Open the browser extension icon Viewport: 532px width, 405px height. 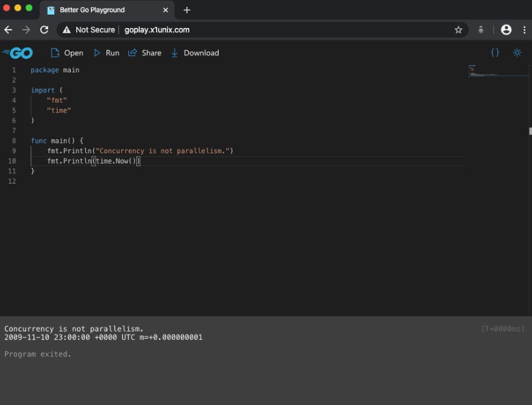click(x=481, y=30)
